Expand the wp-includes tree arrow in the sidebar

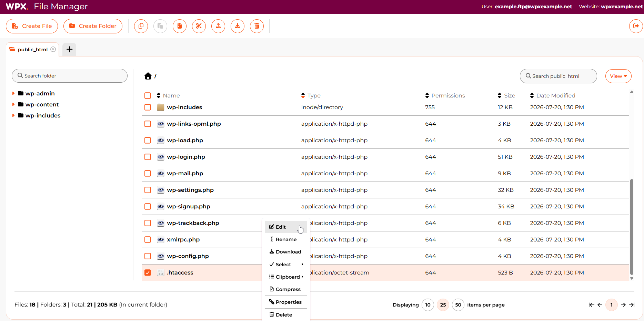13,116
